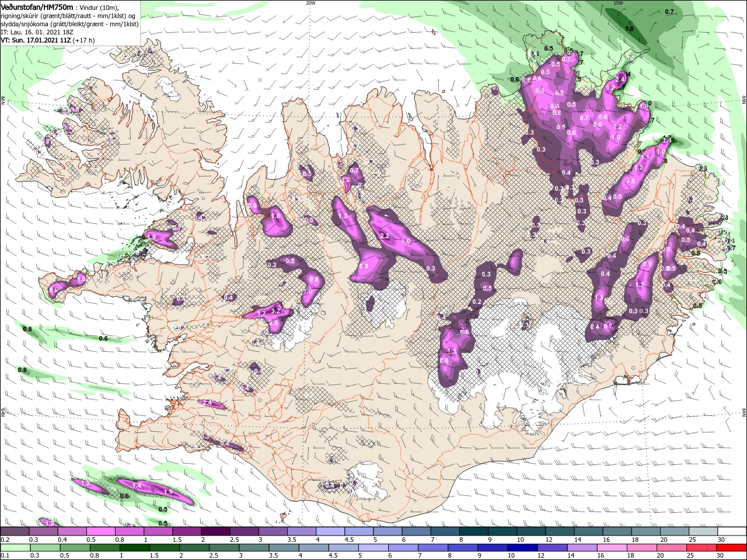Click the 'IT: Lau. 16. 01. 2021 18Z' line
This screenshot has width=747, height=560.
(37, 32)
